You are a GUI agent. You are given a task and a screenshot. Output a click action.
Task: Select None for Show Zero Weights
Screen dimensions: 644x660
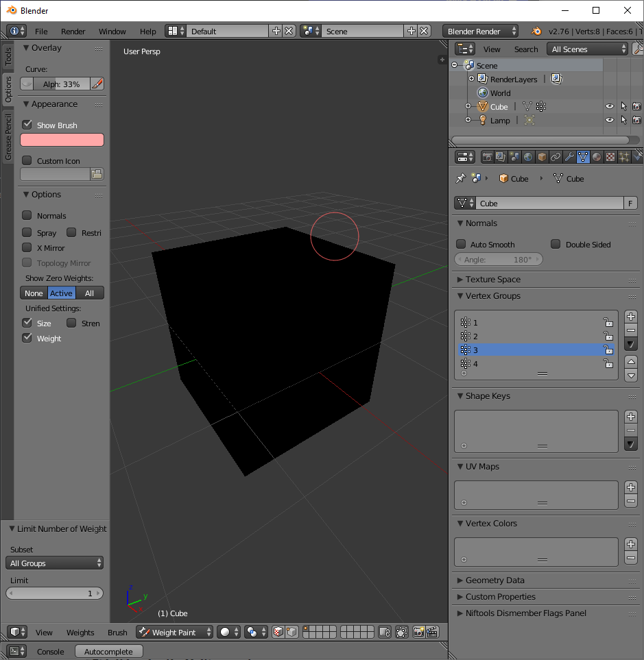coord(34,293)
